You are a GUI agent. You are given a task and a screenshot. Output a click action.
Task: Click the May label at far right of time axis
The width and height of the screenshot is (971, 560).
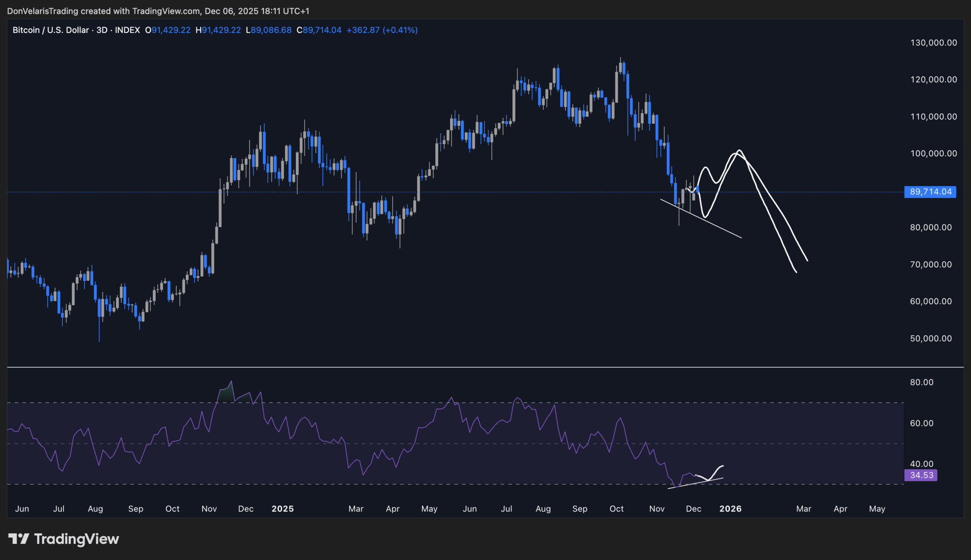click(x=877, y=509)
